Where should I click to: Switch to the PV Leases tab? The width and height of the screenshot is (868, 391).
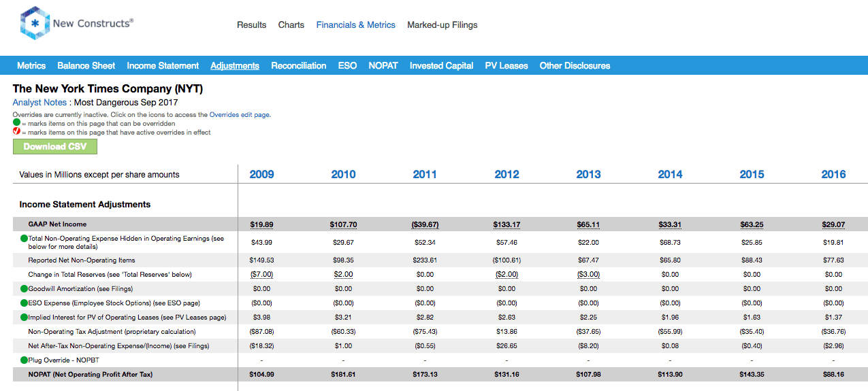coord(507,66)
